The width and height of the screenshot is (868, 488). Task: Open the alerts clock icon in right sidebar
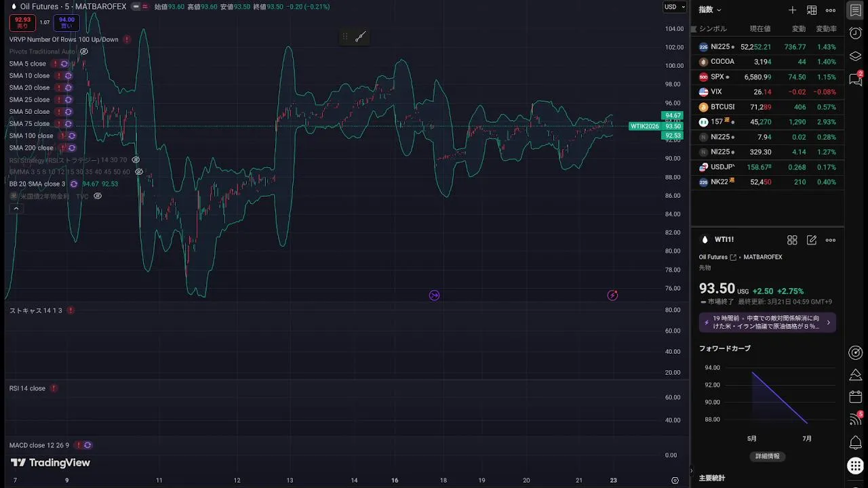point(855,33)
